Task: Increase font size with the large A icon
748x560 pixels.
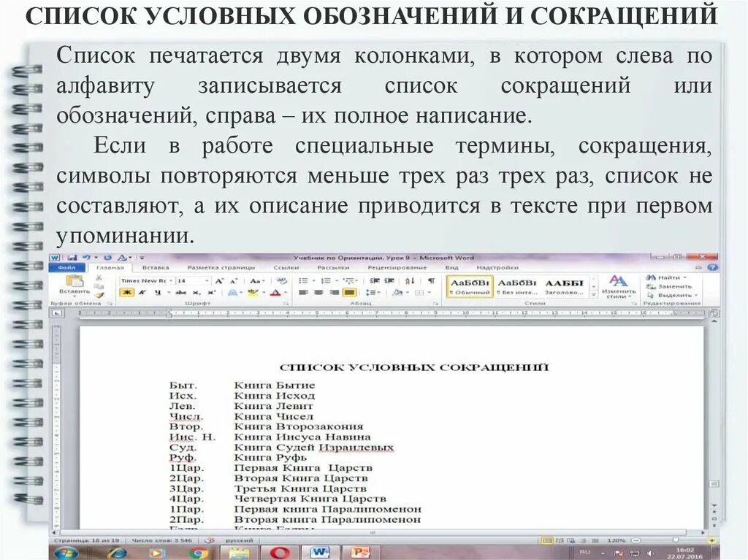Action: click(219, 281)
